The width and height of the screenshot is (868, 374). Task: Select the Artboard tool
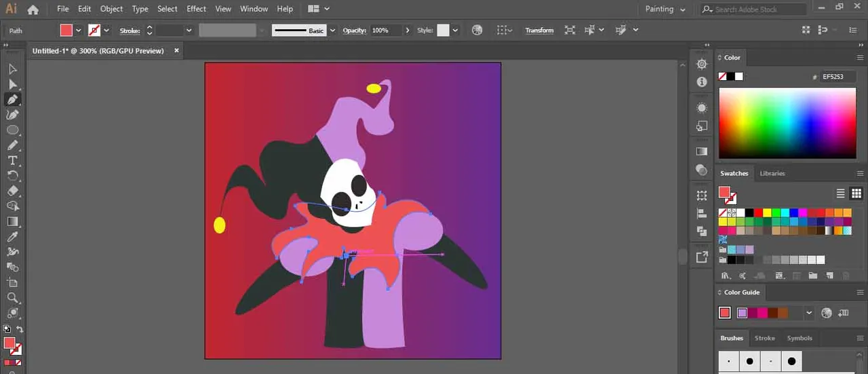click(x=12, y=282)
